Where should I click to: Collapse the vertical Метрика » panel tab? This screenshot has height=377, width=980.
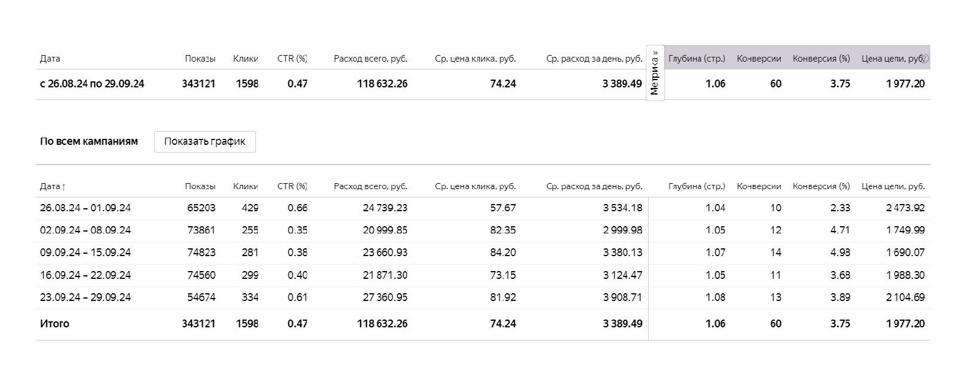pos(655,73)
